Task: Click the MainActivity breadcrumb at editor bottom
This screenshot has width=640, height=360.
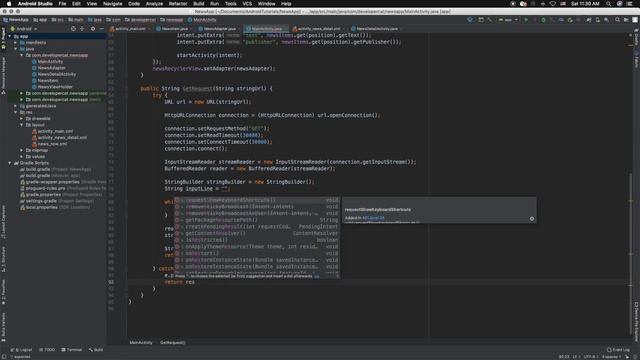Action: pos(141,343)
